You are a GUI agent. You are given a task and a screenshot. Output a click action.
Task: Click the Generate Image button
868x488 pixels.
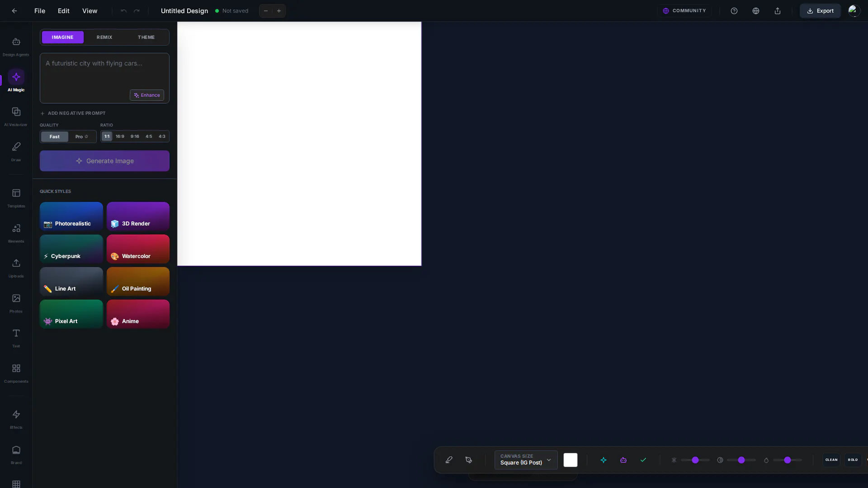click(x=104, y=161)
